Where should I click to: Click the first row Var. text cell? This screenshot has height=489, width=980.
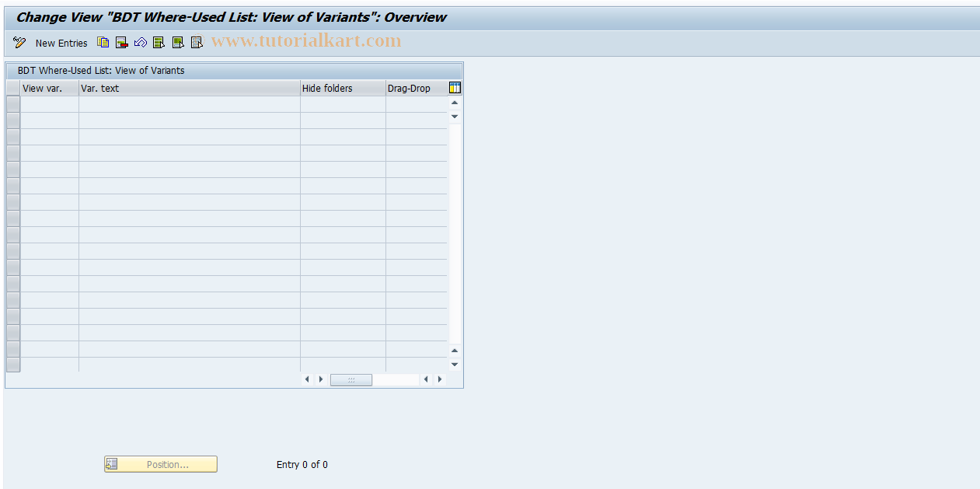[190, 105]
